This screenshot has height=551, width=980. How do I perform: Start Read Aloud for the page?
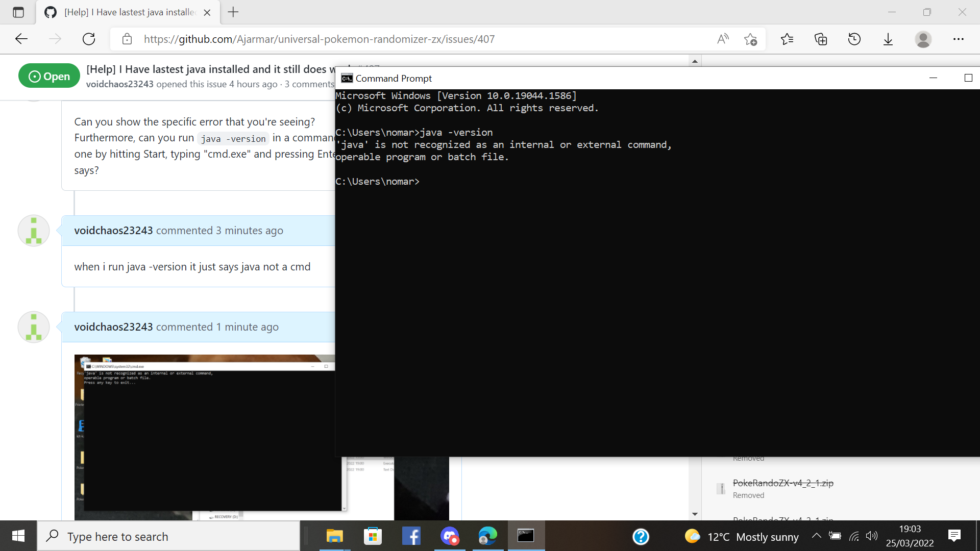pos(723,39)
